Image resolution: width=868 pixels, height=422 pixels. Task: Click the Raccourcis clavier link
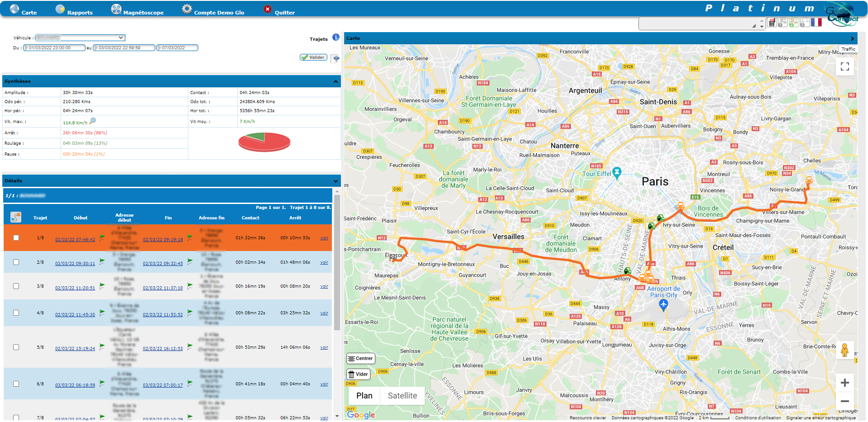[588, 418]
